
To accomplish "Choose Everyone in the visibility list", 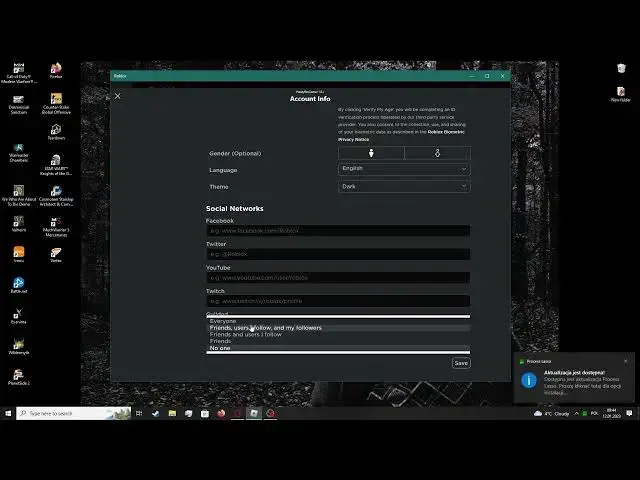I will point(338,321).
